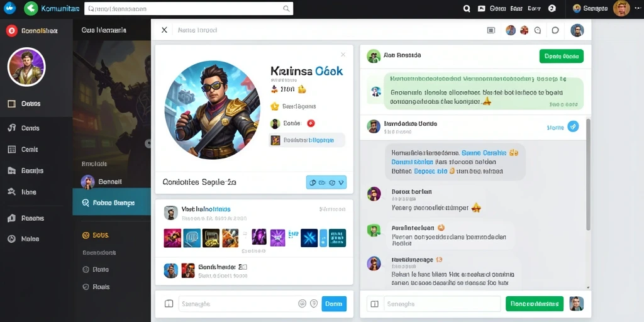Open the blue bracket-icon thumbnail in post
This screenshot has height=322, width=644.
click(x=192, y=238)
